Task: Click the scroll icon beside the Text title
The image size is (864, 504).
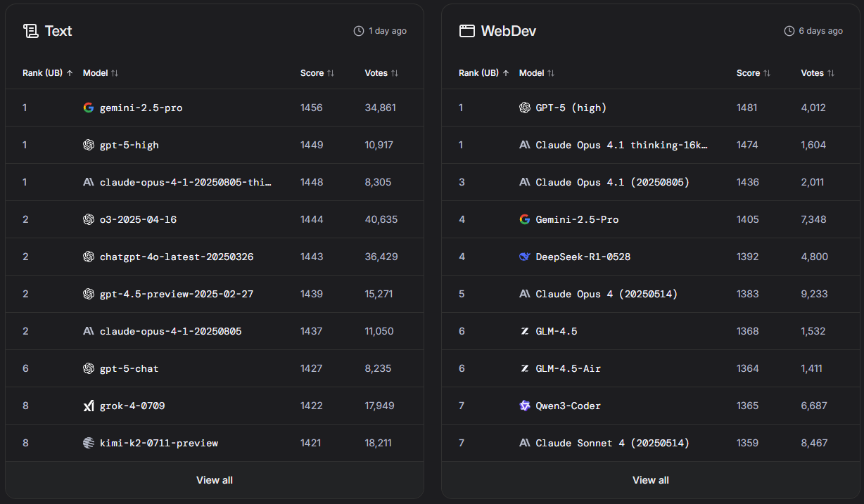Action: click(30, 31)
